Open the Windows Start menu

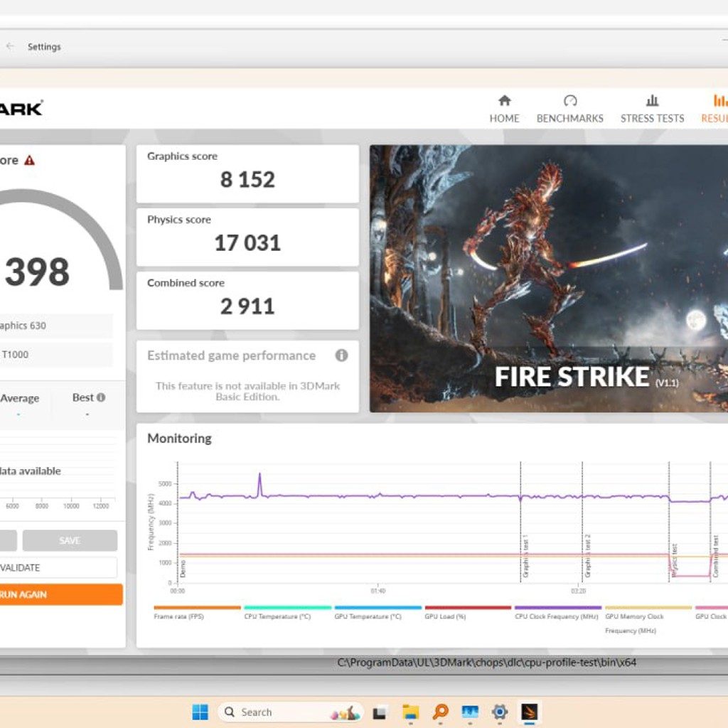tap(200, 712)
